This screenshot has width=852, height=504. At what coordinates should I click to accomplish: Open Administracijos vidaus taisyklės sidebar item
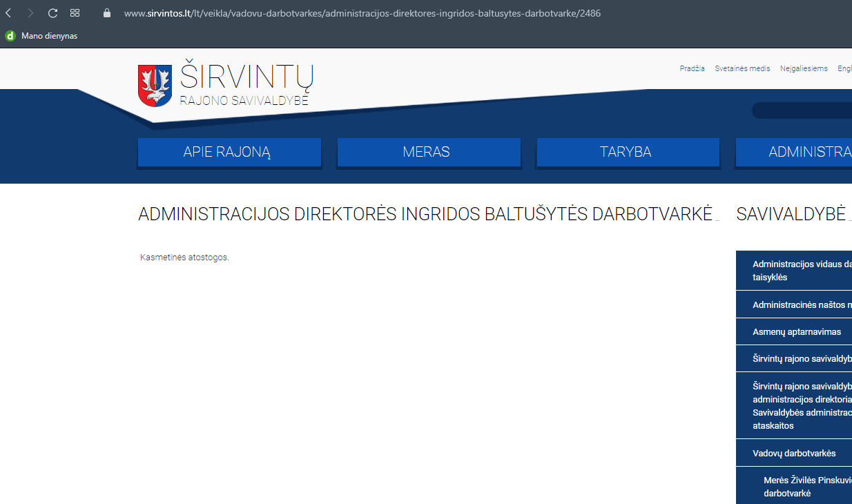[794, 271]
